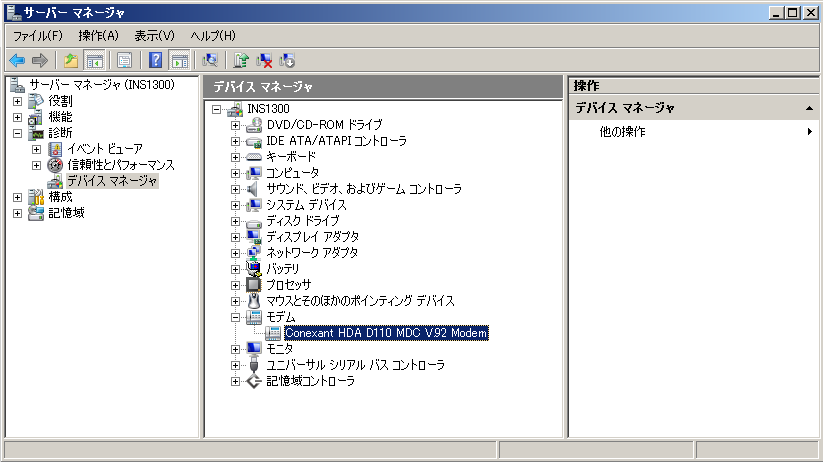This screenshot has width=823, height=462.
Task: Select the システム デバイス label
Action: click(306, 205)
